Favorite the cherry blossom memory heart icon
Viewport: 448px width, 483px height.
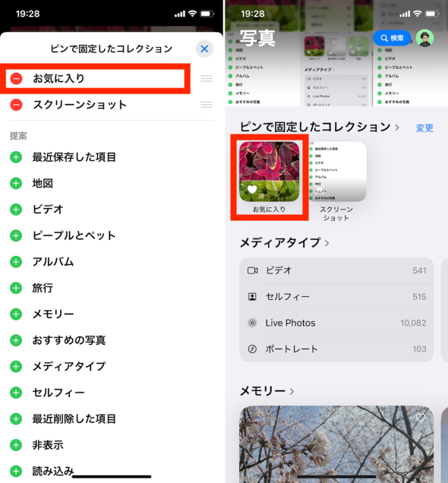coord(421,418)
